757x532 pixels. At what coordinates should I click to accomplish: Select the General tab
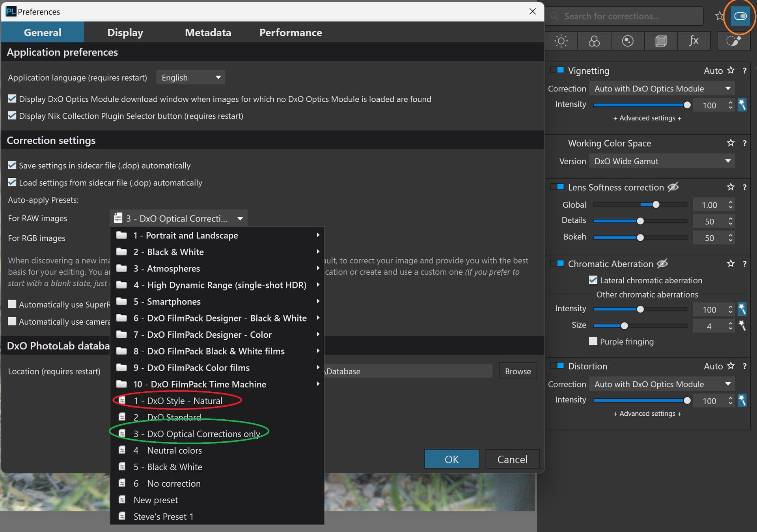point(43,32)
